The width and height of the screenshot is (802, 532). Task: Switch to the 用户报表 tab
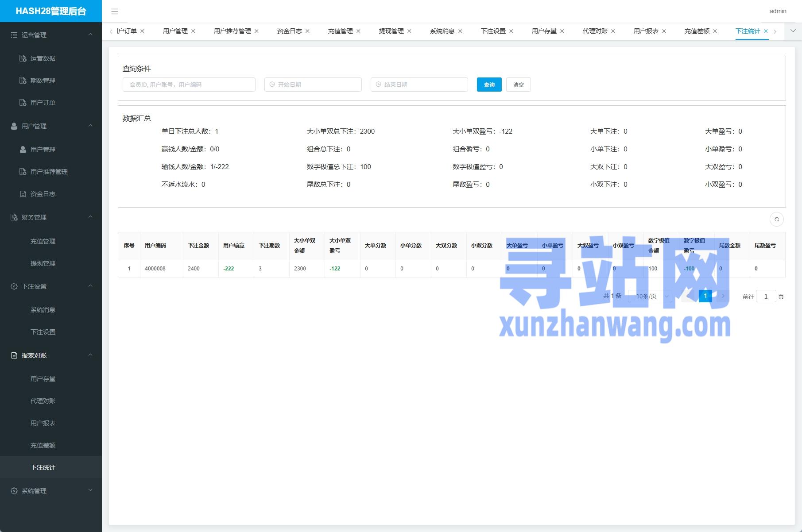tap(646, 31)
